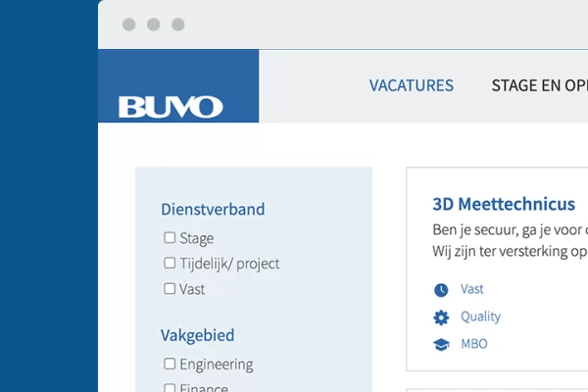This screenshot has height=392, width=588.
Task: Tick the Stage checkbox
Action: point(170,237)
